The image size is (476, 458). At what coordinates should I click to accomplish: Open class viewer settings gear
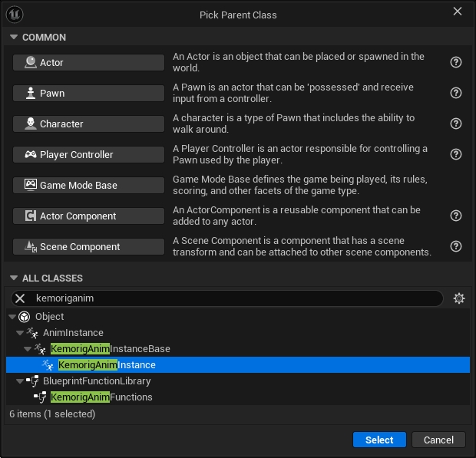[459, 298]
